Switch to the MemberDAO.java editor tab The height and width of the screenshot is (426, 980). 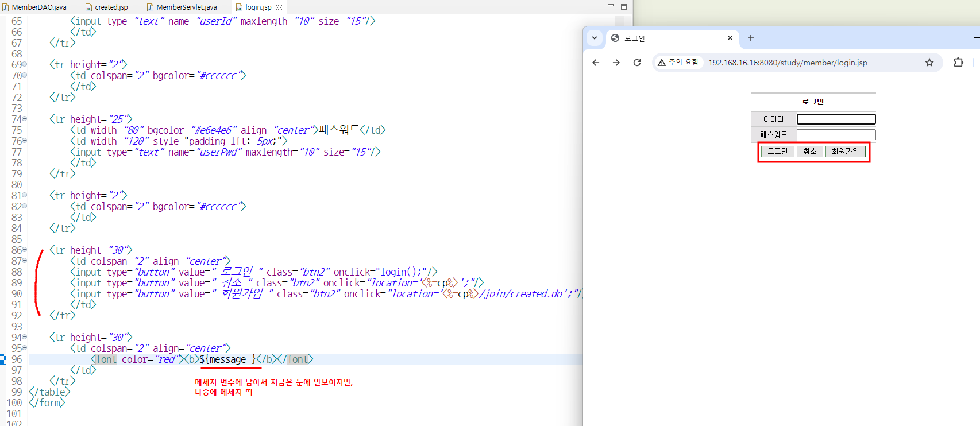click(34, 7)
